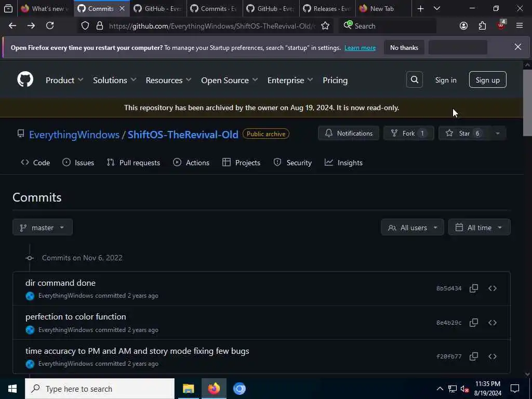Screen dimensions: 532x399
Task: Open the Firefox account icon
Action: coord(463,26)
